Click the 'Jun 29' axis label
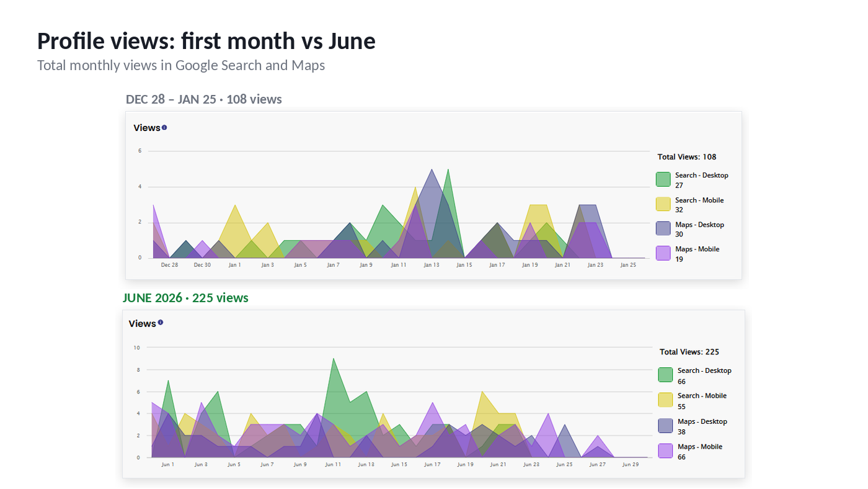This screenshot has height=489, width=868. pyautogui.click(x=631, y=464)
